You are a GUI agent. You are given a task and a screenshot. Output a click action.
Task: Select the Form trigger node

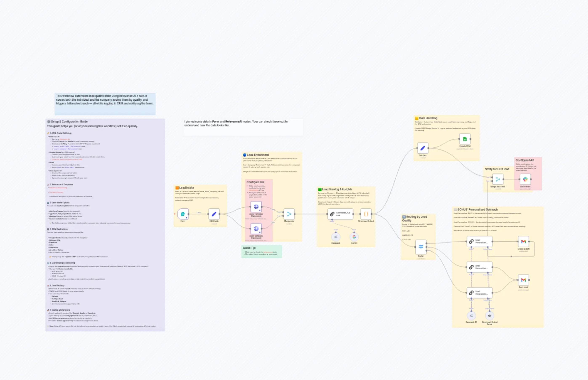(x=183, y=214)
